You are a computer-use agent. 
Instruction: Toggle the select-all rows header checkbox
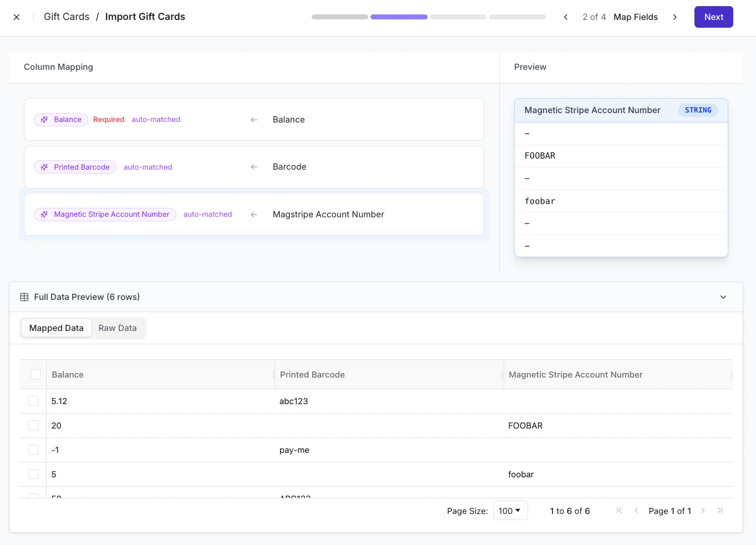(x=35, y=374)
